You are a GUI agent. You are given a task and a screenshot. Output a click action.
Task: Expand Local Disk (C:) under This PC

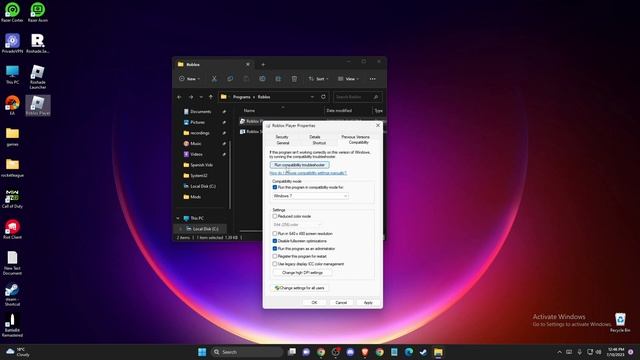click(x=180, y=229)
